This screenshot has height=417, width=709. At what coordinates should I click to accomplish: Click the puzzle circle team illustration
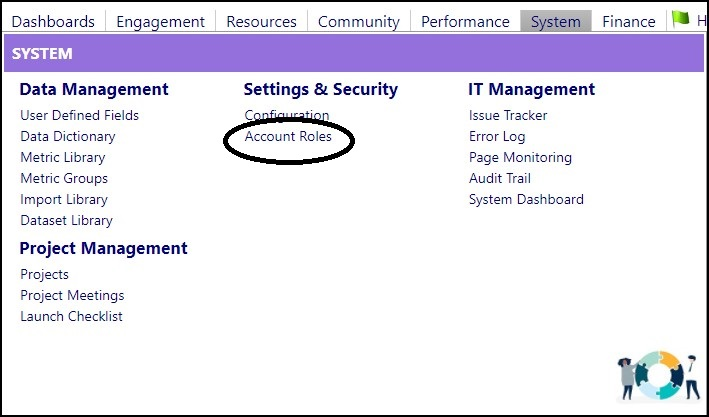659,375
